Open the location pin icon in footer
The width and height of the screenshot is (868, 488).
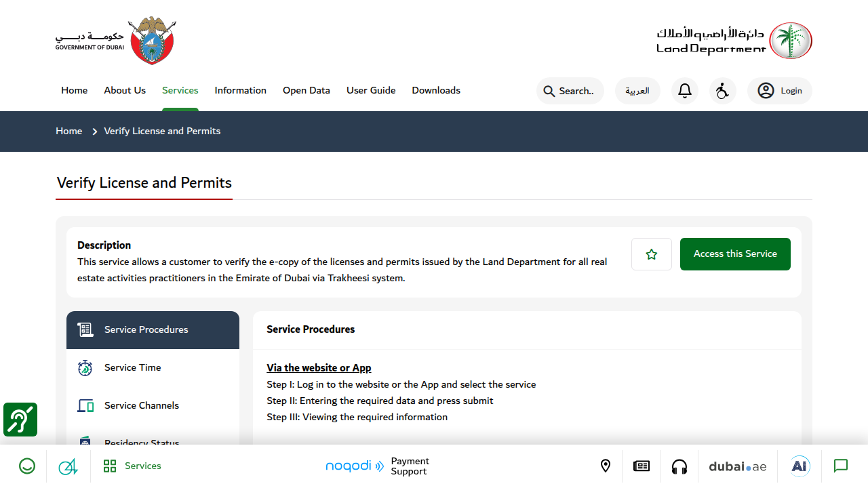(606, 466)
